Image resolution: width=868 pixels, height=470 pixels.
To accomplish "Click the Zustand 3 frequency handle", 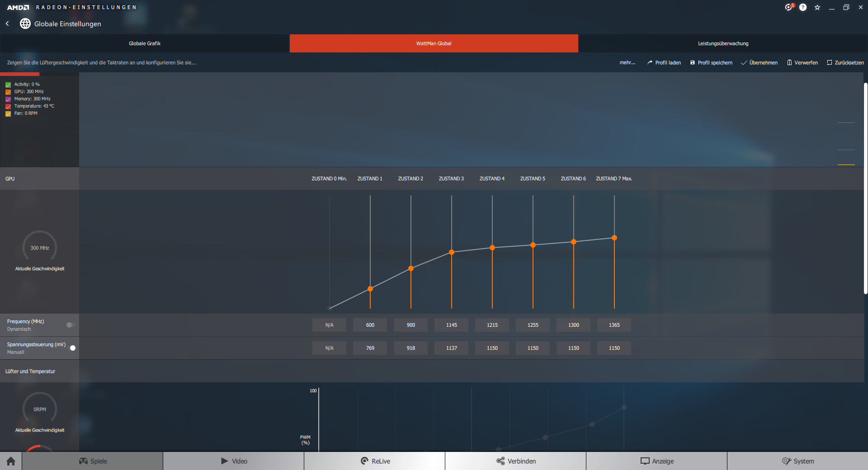I will [x=452, y=252].
